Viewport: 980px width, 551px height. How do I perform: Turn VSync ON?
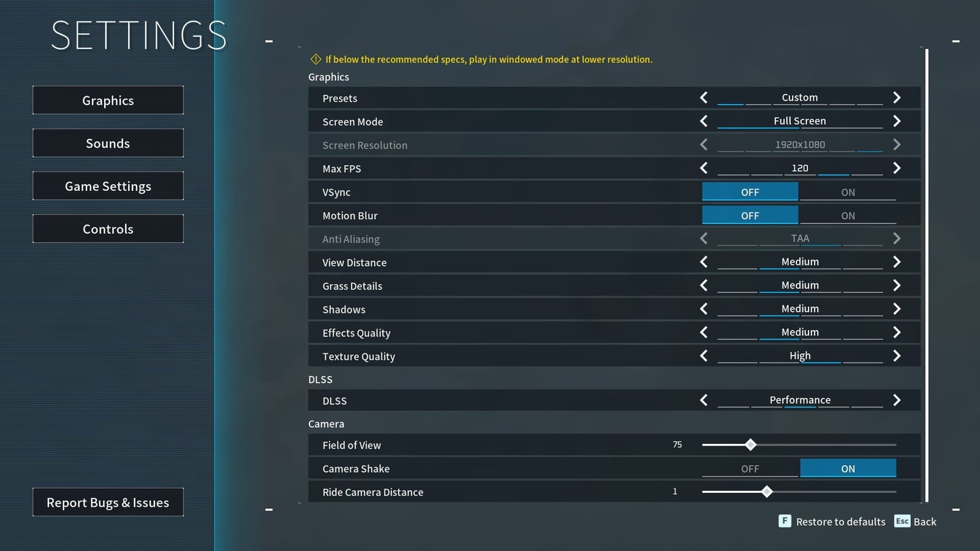pos(848,192)
